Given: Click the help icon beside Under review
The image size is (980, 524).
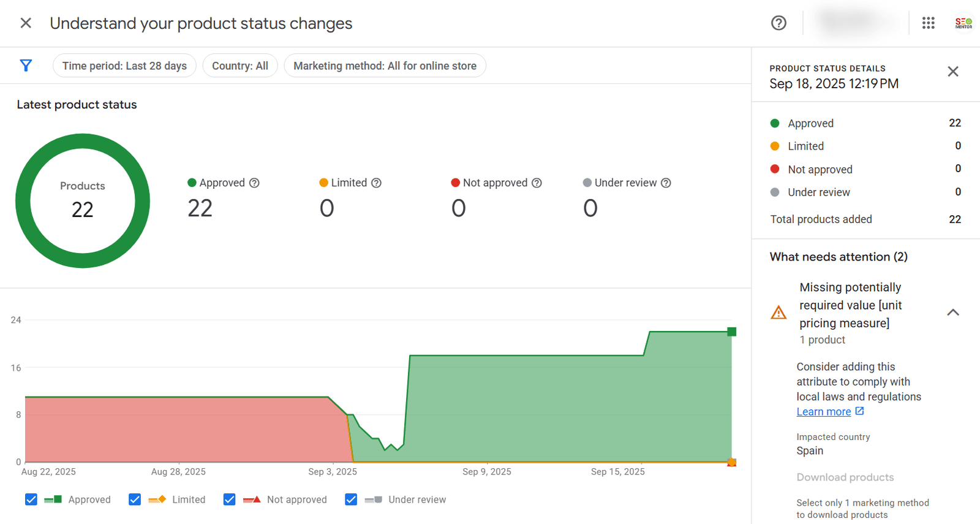Looking at the screenshot, I should coord(666,183).
